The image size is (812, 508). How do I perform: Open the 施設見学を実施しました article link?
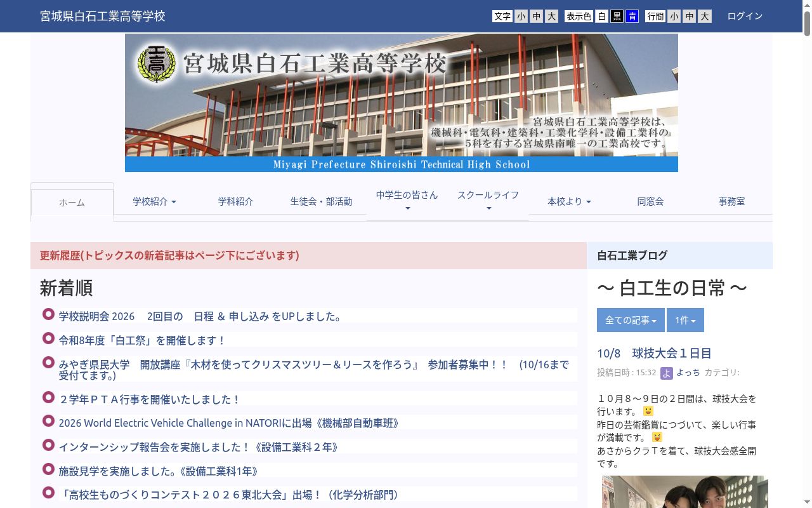point(159,471)
